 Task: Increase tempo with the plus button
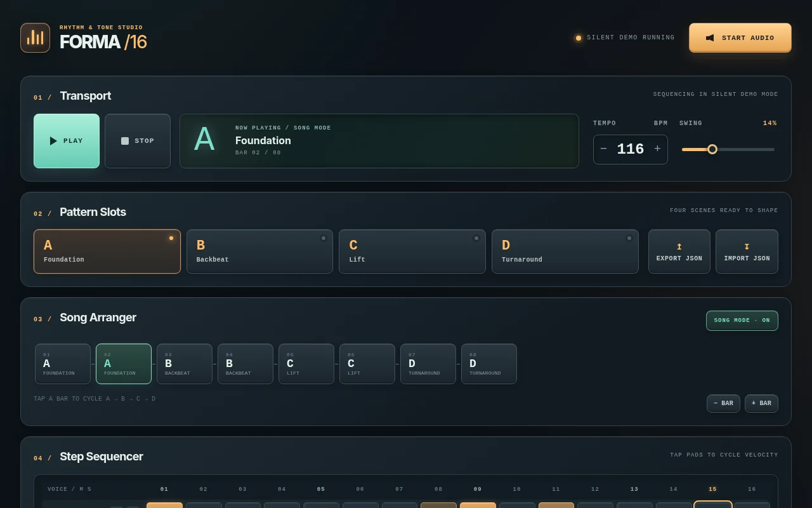(x=657, y=149)
